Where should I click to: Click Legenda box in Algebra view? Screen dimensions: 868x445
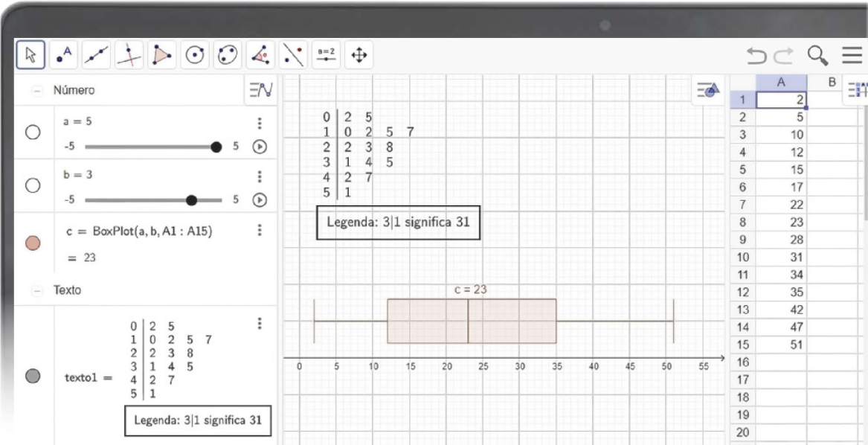199,420
